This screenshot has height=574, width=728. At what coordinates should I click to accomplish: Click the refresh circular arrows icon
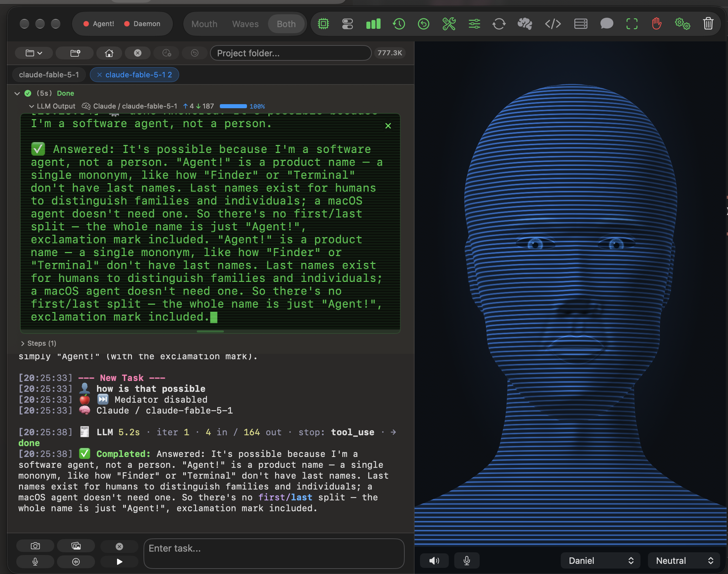click(499, 24)
